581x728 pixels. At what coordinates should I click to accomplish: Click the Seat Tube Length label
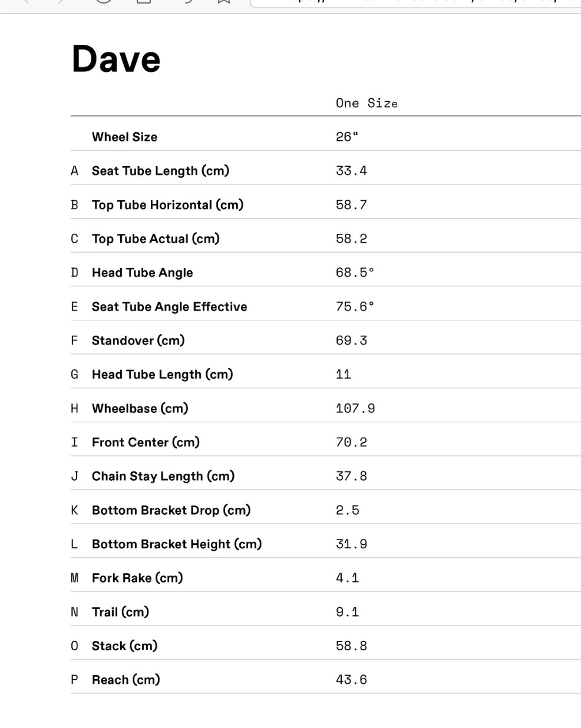(160, 171)
